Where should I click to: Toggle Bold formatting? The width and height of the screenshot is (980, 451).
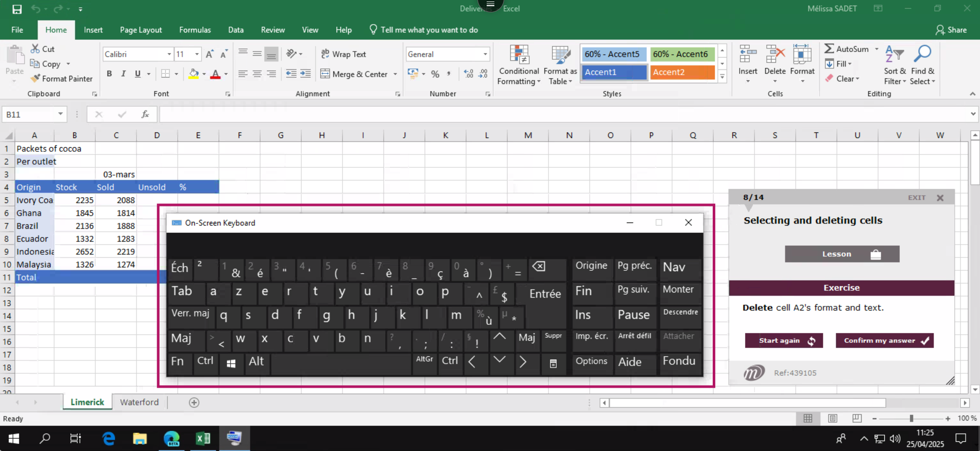109,74
